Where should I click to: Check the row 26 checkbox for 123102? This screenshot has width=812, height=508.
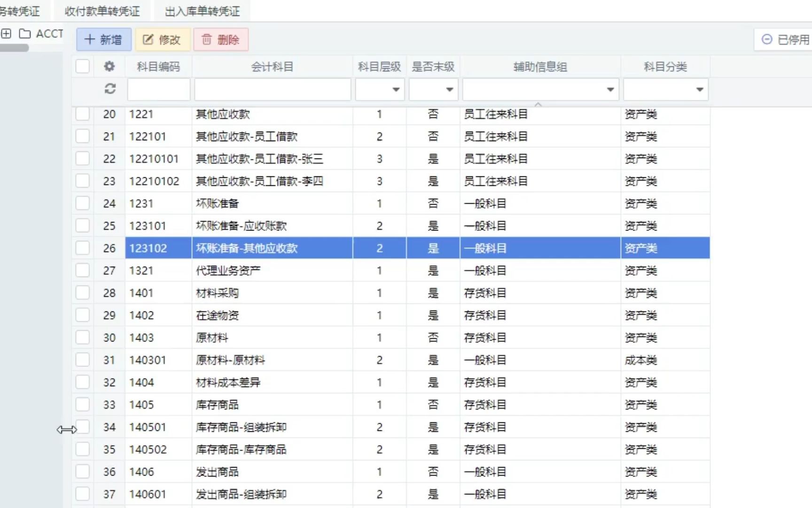pos(83,248)
